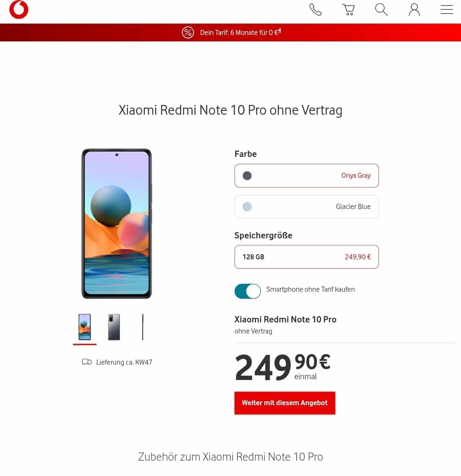Click the Onyx Gray color swatch dot
This screenshot has width=461, height=476.
[247, 176]
